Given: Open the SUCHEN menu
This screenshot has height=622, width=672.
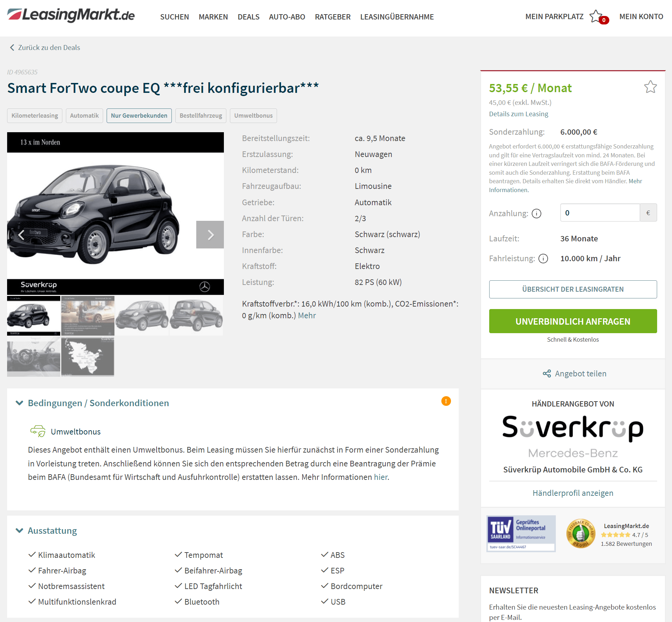Looking at the screenshot, I should 174,17.
